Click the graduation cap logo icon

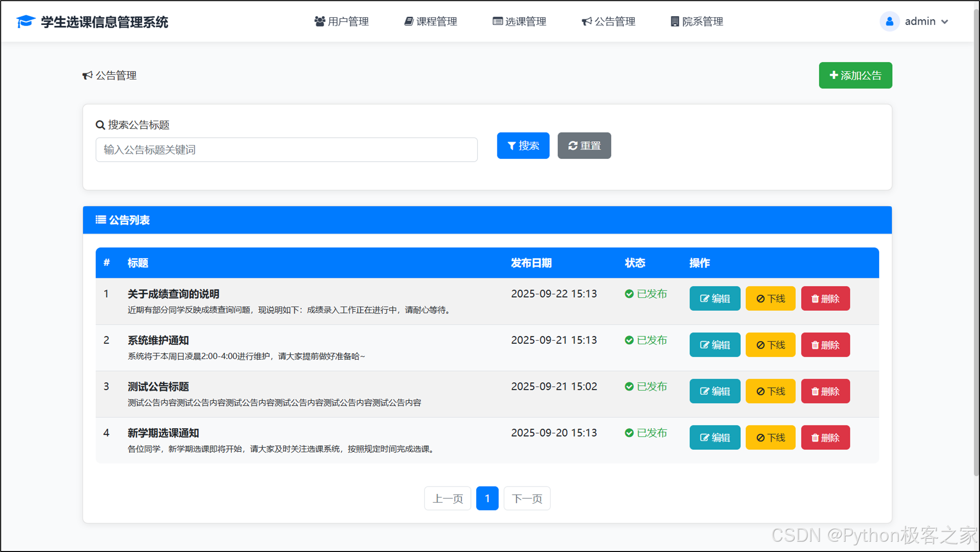click(x=25, y=22)
